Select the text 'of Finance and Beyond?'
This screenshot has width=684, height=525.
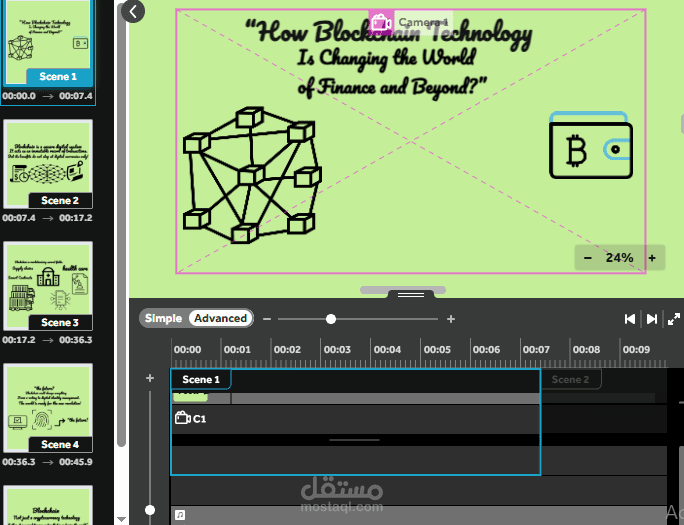[392, 87]
